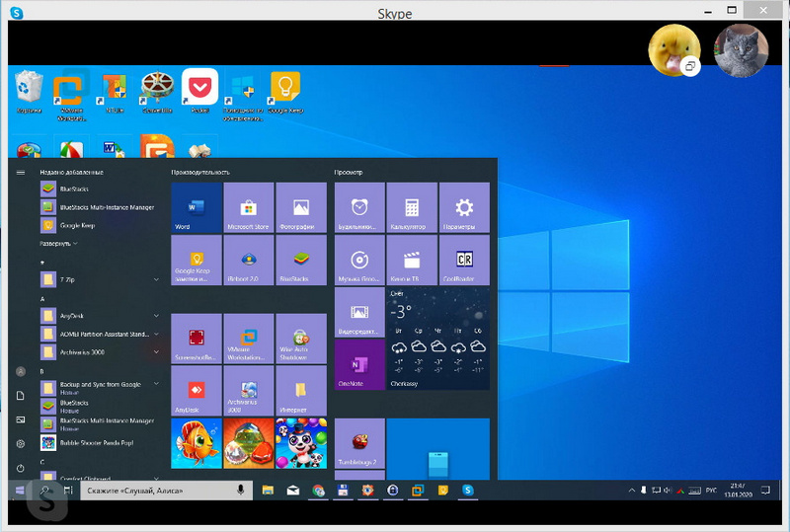Launch the CoolReader tile
Image resolution: width=790 pixels, height=532 pixels.
[464, 260]
